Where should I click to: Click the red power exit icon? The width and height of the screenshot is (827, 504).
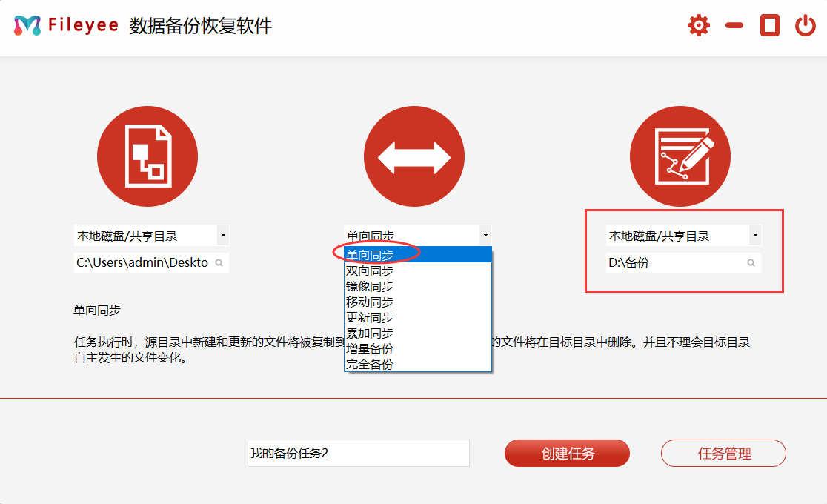[805, 26]
